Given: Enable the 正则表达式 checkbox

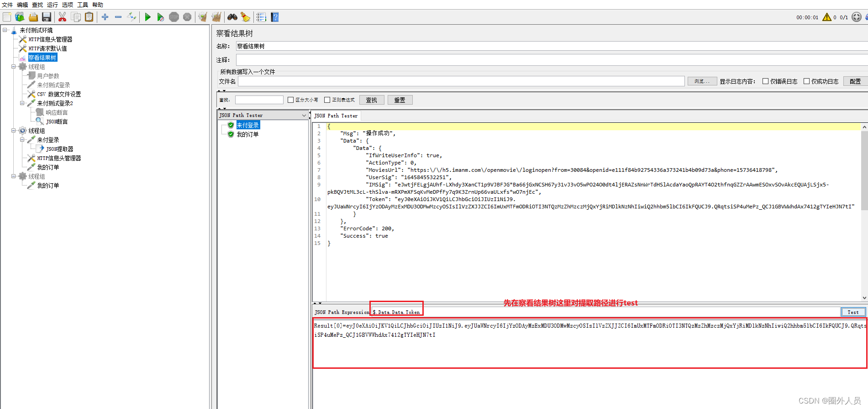Looking at the screenshot, I should (x=327, y=100).
